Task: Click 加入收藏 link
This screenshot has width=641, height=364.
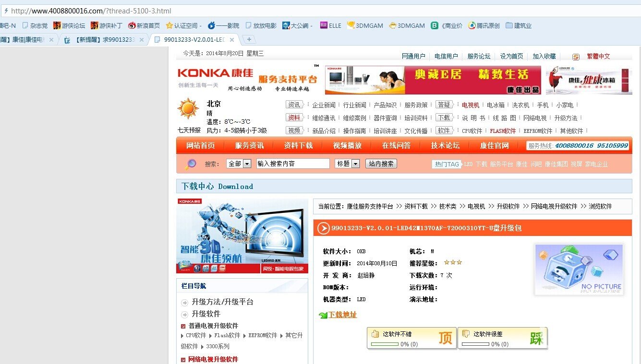Action: [544, 56]
